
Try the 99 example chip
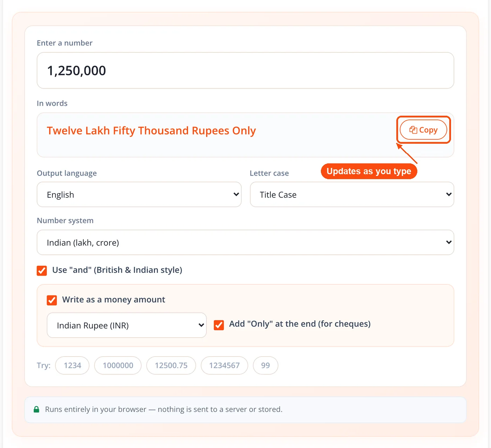265,365
